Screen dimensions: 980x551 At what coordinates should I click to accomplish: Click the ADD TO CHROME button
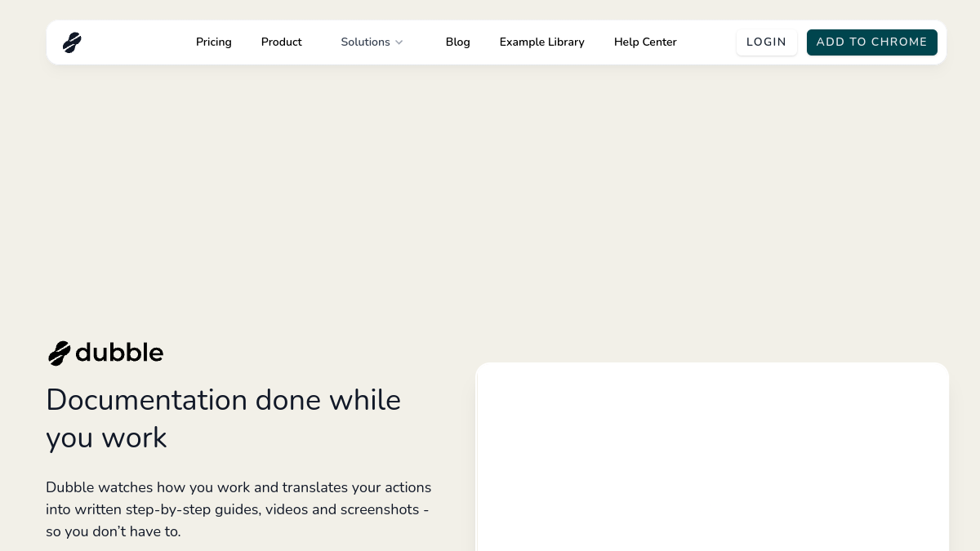(x=872, y=42)
